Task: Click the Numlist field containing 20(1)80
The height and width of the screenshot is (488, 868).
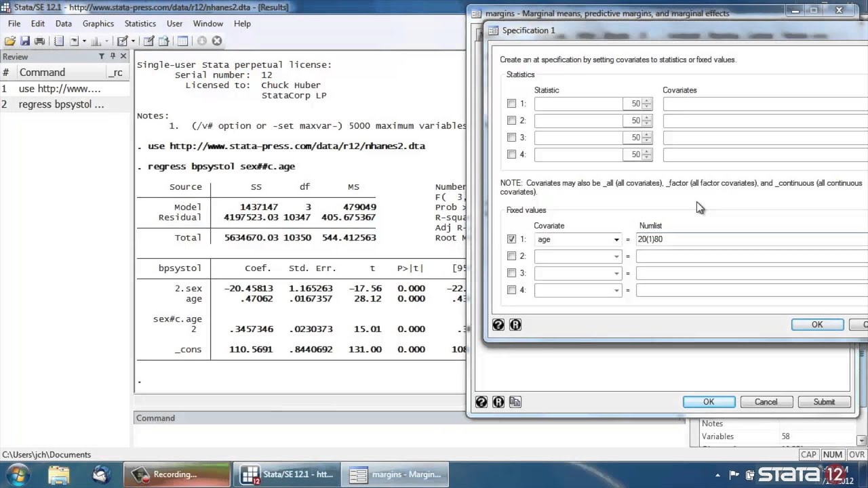Action: point(751,239)
